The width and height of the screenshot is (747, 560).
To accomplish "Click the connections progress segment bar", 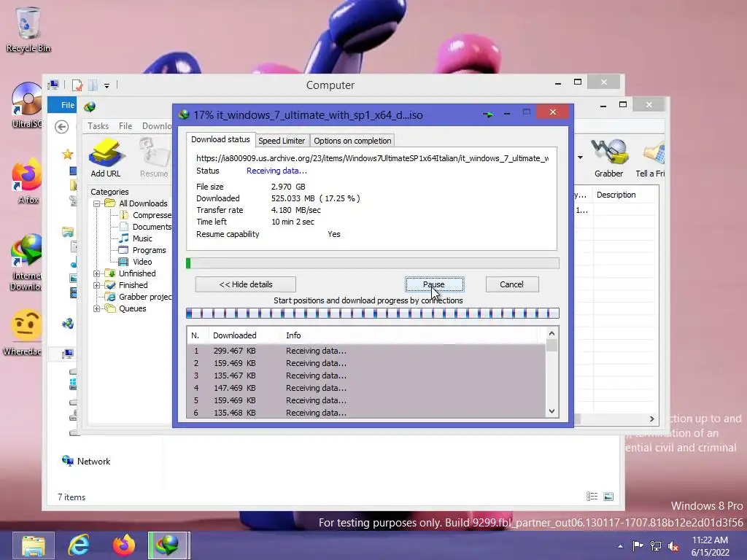I will coord(373,313).
